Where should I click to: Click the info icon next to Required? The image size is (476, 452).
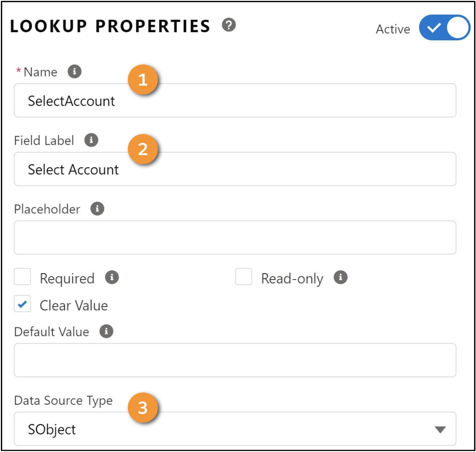(x=112, y=277)
